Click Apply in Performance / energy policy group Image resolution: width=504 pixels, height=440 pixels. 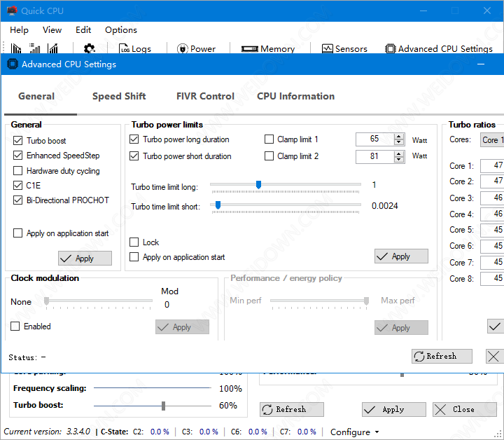(x=401, y=328)
